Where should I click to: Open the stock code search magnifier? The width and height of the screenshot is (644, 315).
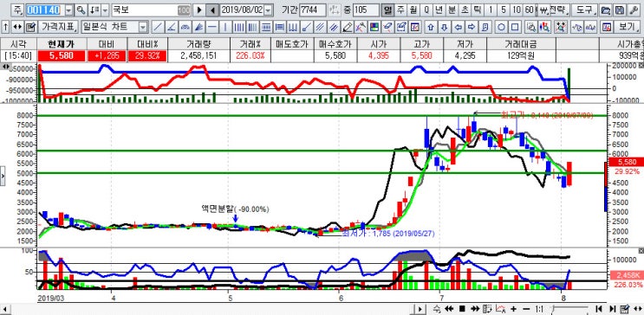pos(81,10)
